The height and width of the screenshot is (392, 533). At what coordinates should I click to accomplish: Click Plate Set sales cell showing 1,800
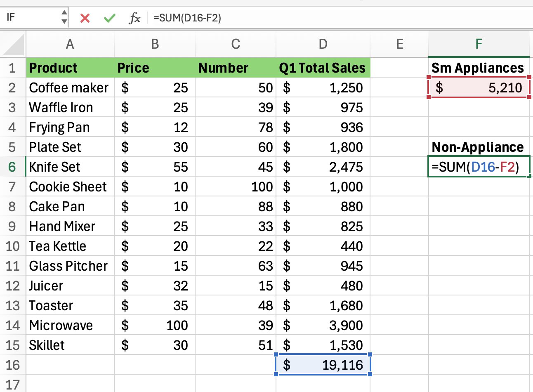[323, 147]
